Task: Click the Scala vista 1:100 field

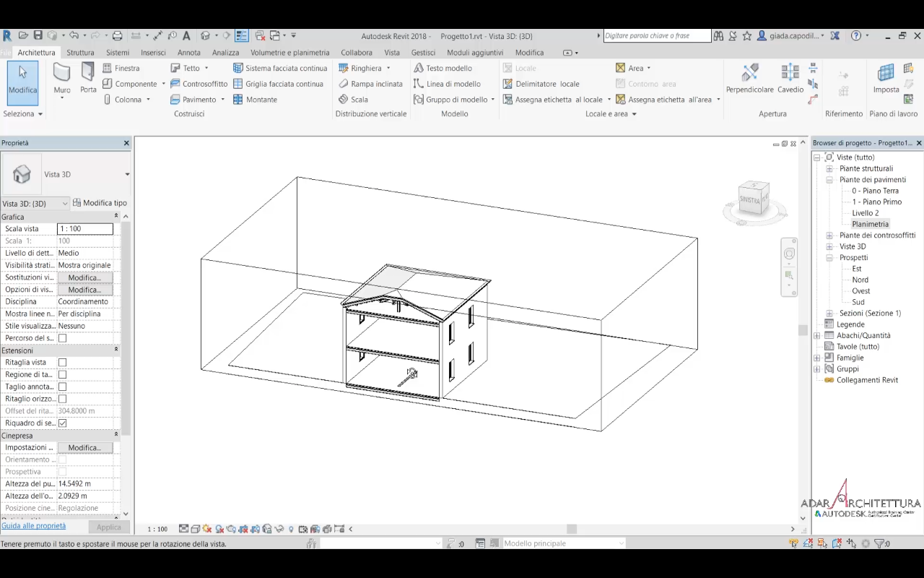Action: (85, 229)
